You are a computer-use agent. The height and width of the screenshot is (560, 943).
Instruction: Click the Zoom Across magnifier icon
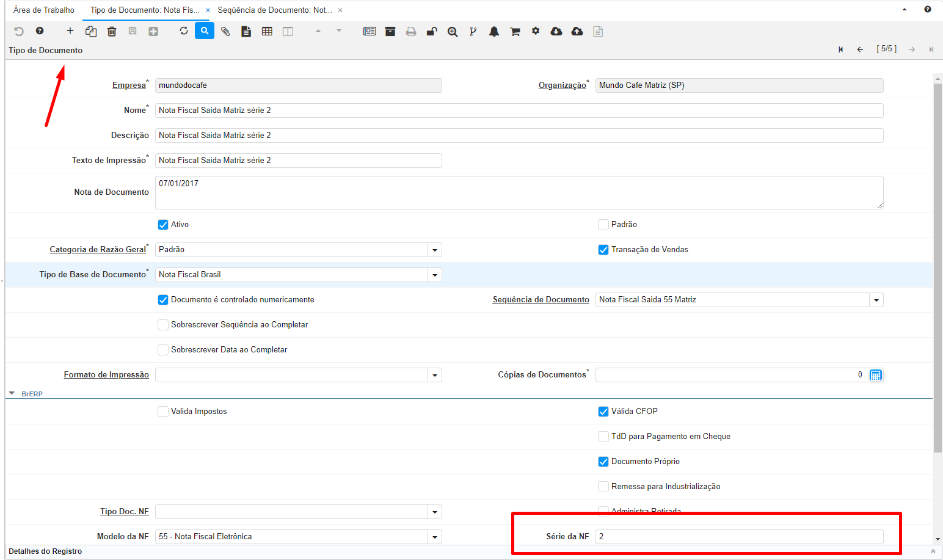coord(453,32)
